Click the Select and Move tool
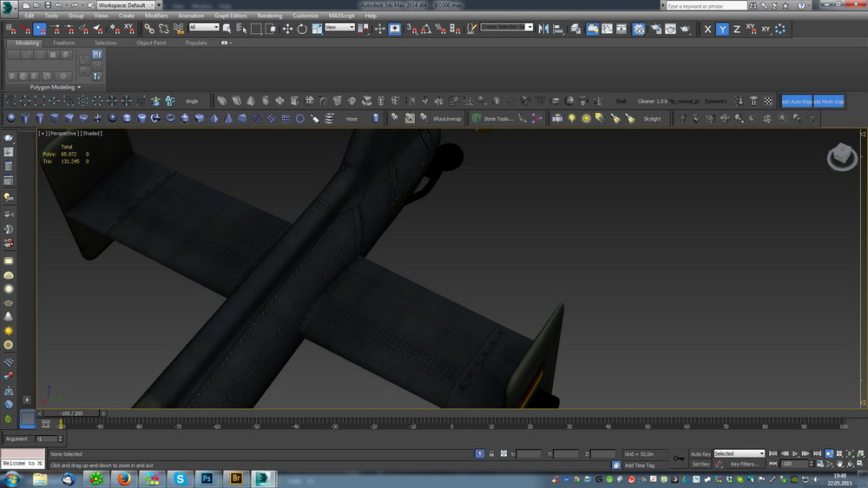 pos(287,29)
